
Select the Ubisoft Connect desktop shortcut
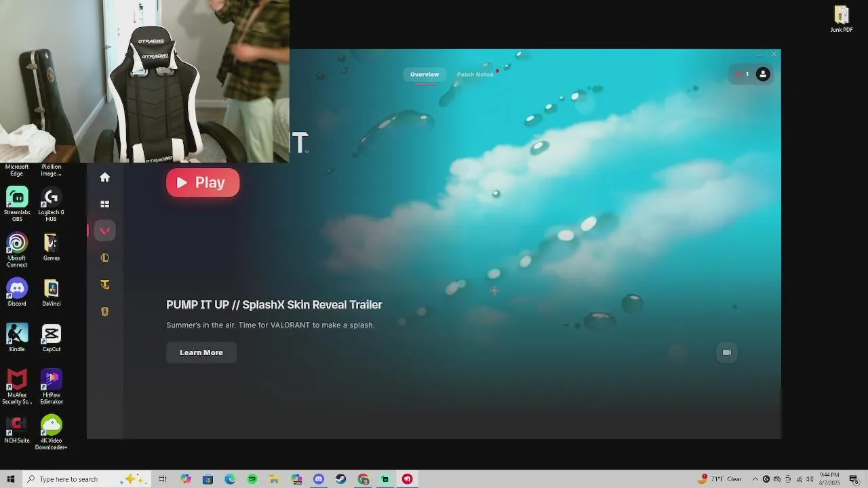[17, 250]
